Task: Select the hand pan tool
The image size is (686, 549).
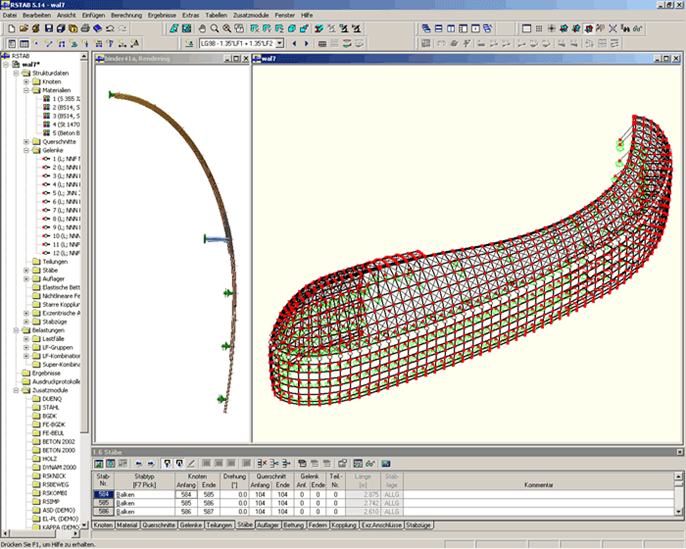Action: click(202, 29)
